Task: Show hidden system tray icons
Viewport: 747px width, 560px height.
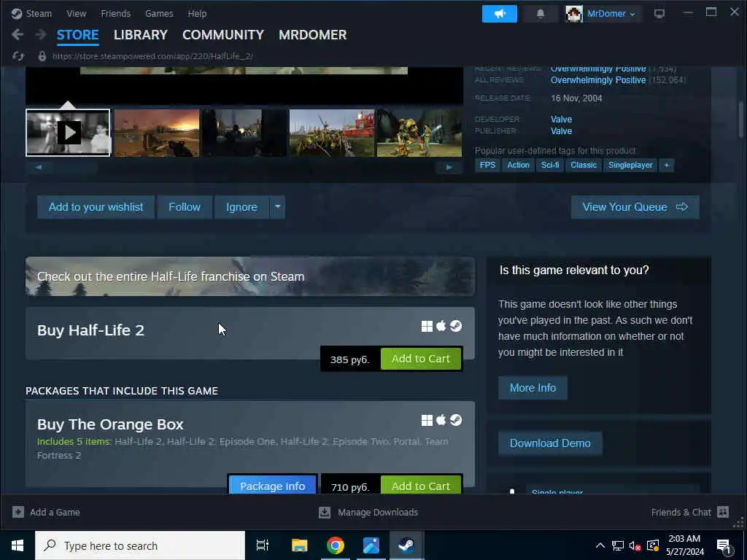Action: coord(600,545)
